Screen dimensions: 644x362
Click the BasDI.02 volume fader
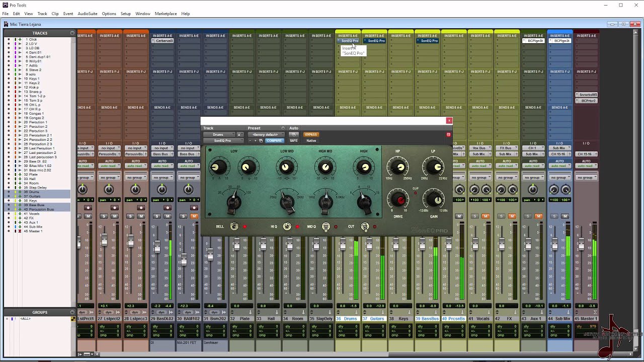157,247
